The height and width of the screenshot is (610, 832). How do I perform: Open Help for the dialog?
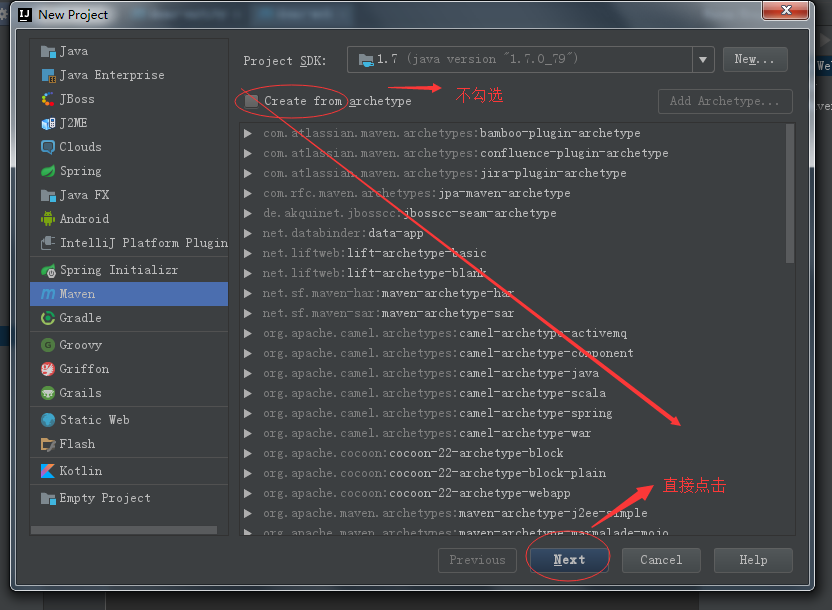pyautogui.click(x=753, y=560)
